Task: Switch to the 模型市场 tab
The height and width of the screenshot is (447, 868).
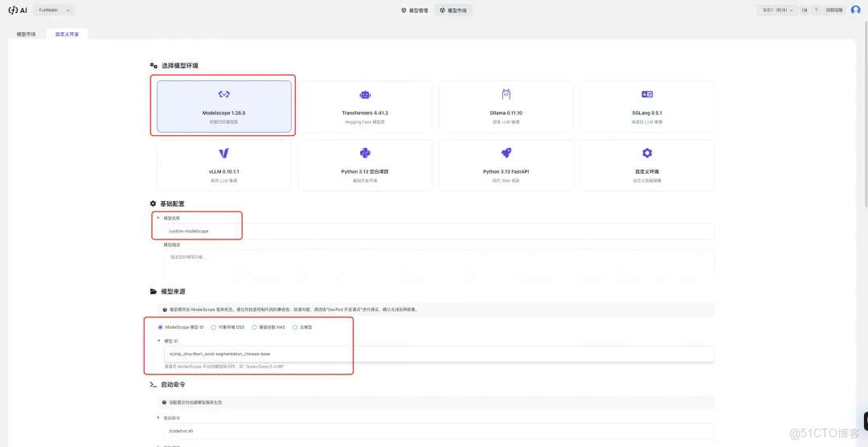Action: [26, 35]
